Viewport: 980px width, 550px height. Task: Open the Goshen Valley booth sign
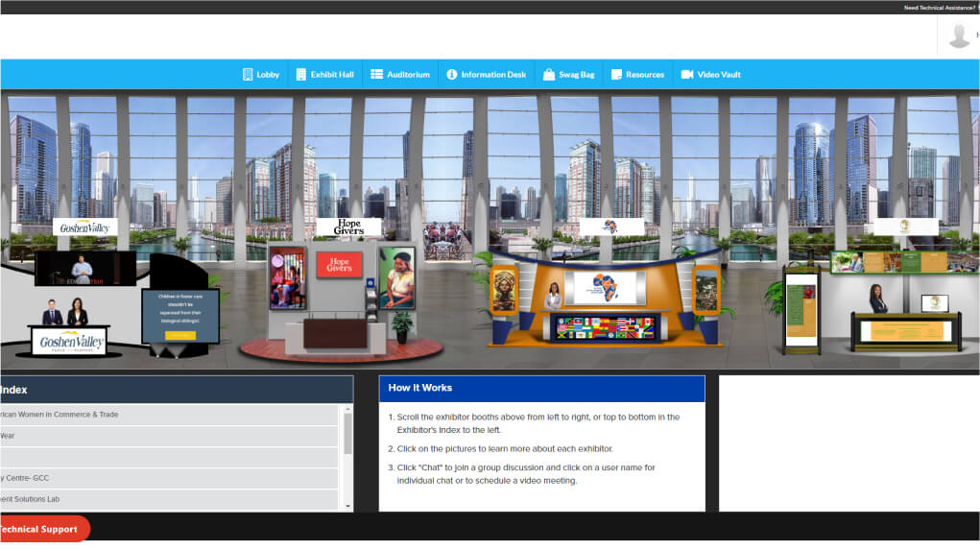tap(85, 227)
